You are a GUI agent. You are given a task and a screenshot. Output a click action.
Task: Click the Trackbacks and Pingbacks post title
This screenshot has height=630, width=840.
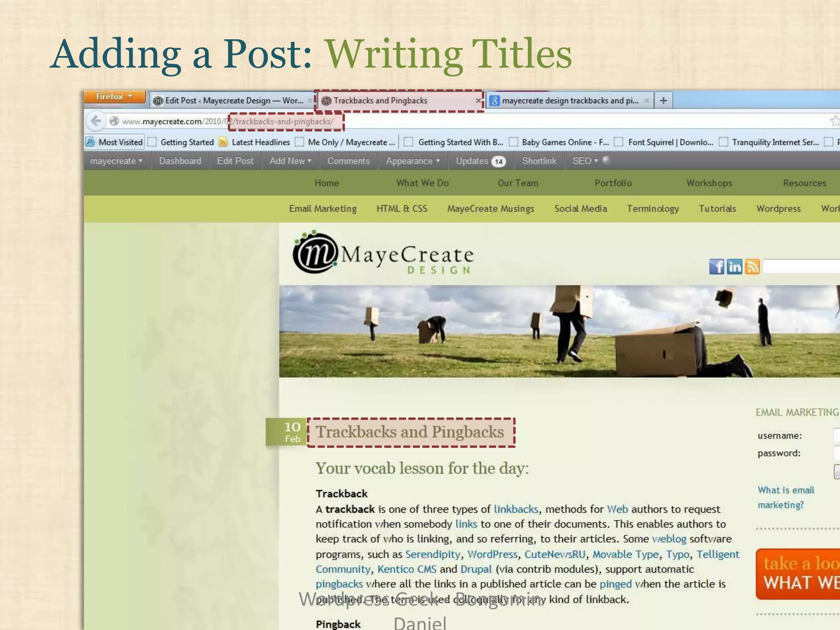pyautogui.click(x=410, y=432)
